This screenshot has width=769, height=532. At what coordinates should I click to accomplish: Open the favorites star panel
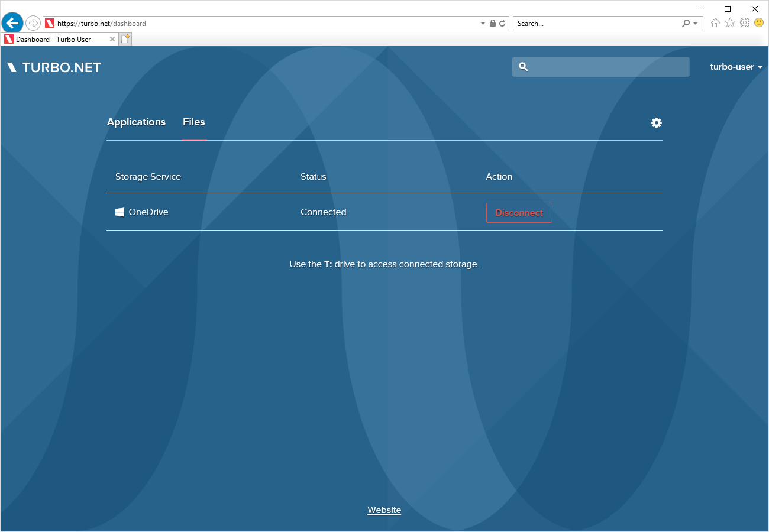[x=730, y=22]
